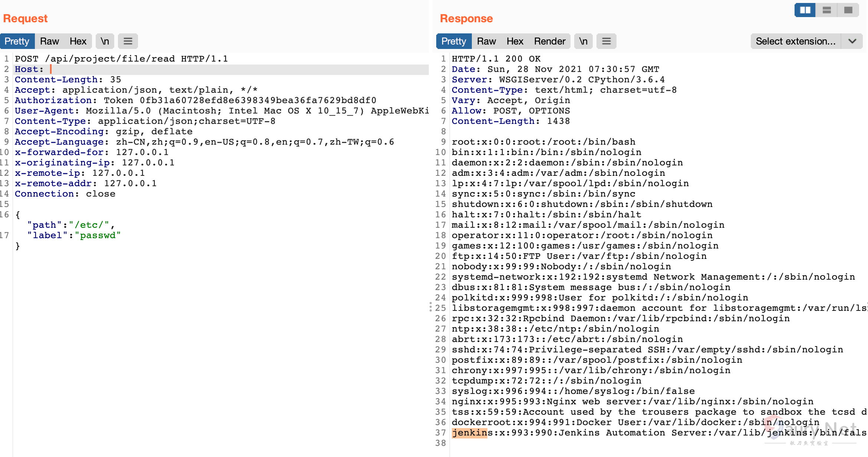Switch to side-by-side layout view
Viewport: 868px width, 457px height.
click(x=805, y=10)
